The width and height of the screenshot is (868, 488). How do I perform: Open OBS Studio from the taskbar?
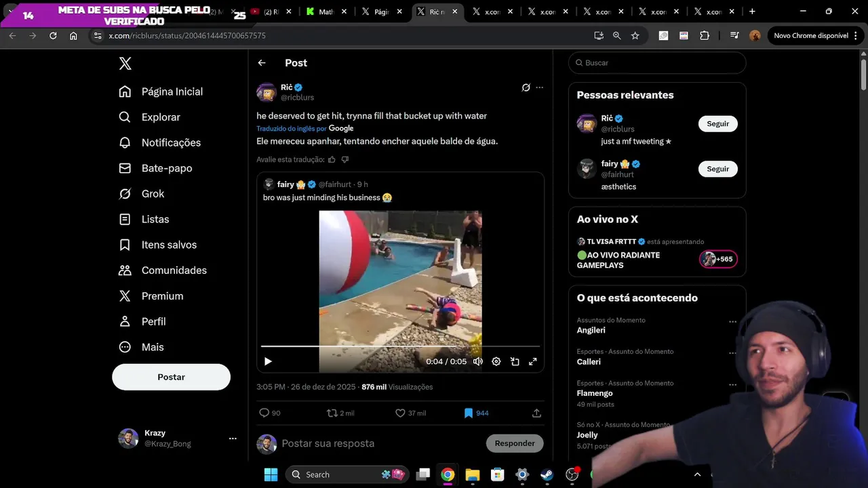572,474
